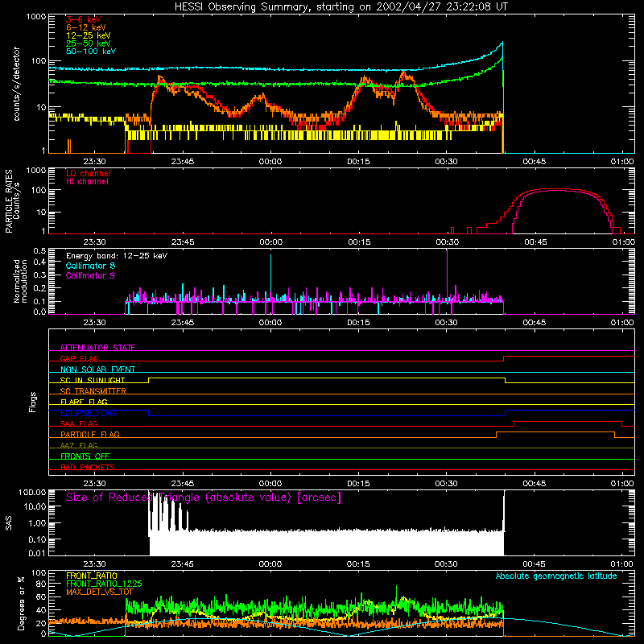Select the 6-12 keV legend label

[x=86, y=27]
